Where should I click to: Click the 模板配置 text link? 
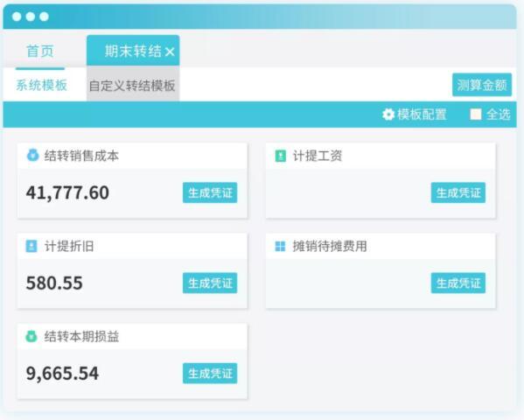(x=422, y=115)
